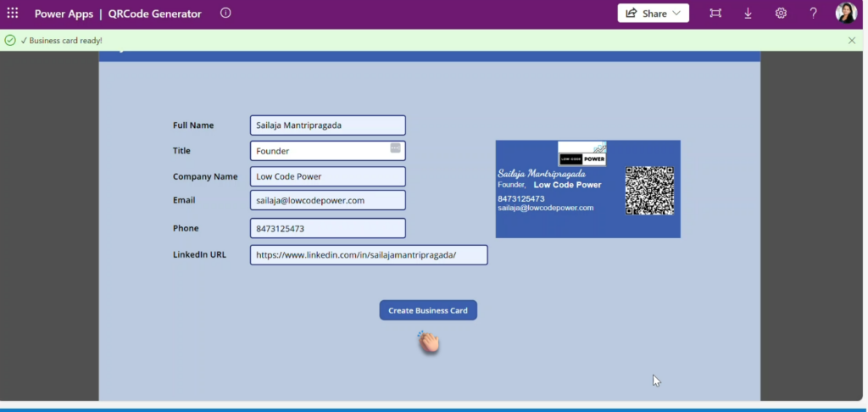Click the Create Business Card button
868x412 pixels.
coord(428,310)
